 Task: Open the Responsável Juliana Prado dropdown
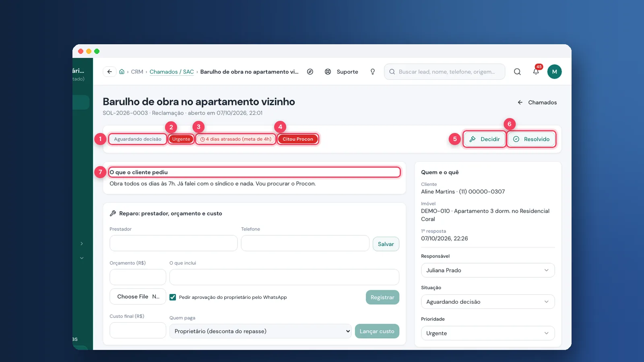tap(488, 270)
